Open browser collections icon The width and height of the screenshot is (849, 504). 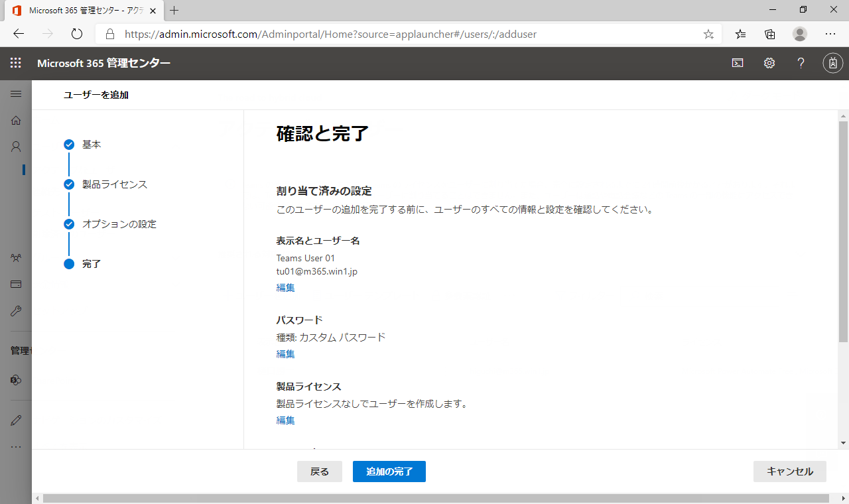pos(770,34)
